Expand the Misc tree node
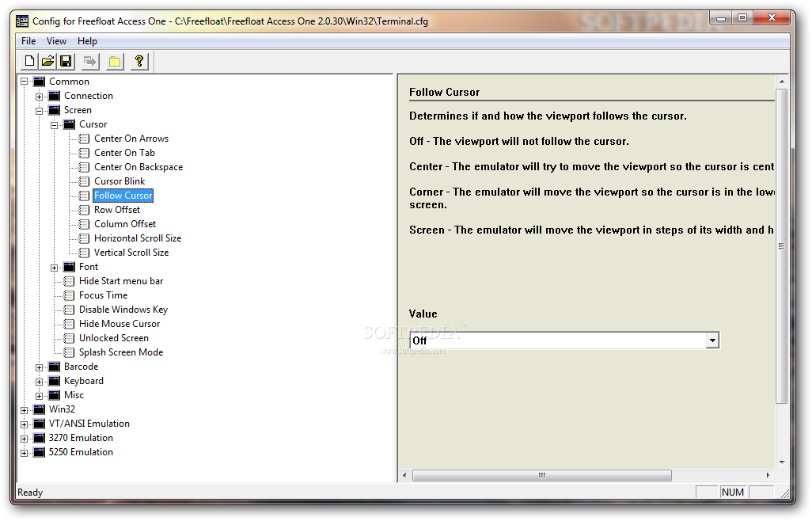This screenshot has height=521, width=812. pos(40,396)
